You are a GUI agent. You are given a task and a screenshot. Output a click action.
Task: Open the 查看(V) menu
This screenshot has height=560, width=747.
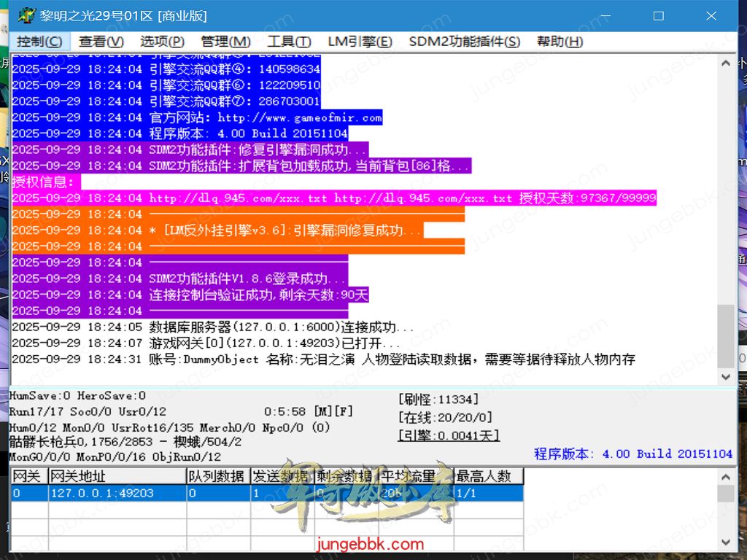(x=101, y=42)
